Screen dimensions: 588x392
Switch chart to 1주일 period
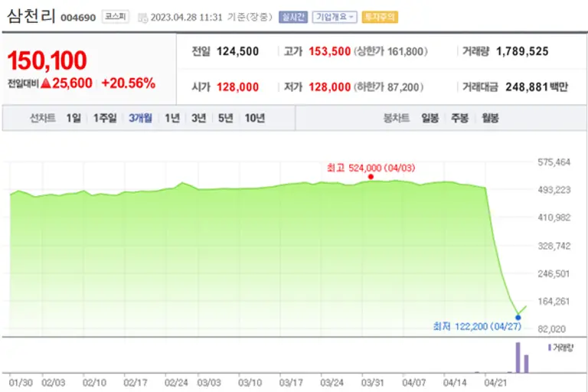[104, 118]
